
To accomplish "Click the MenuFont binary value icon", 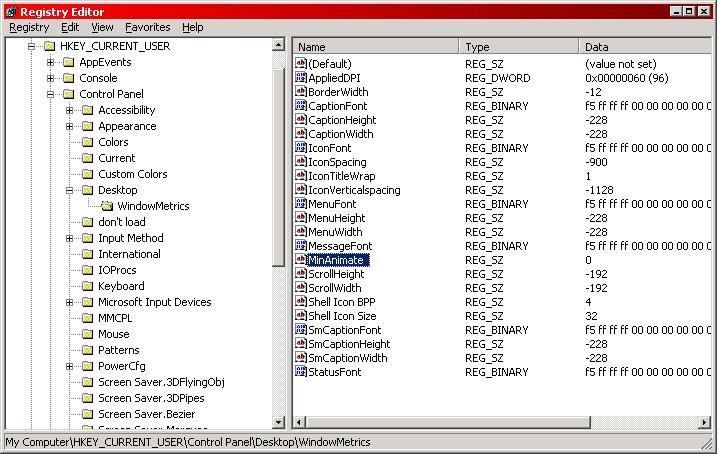I will (x=300, y=203).
